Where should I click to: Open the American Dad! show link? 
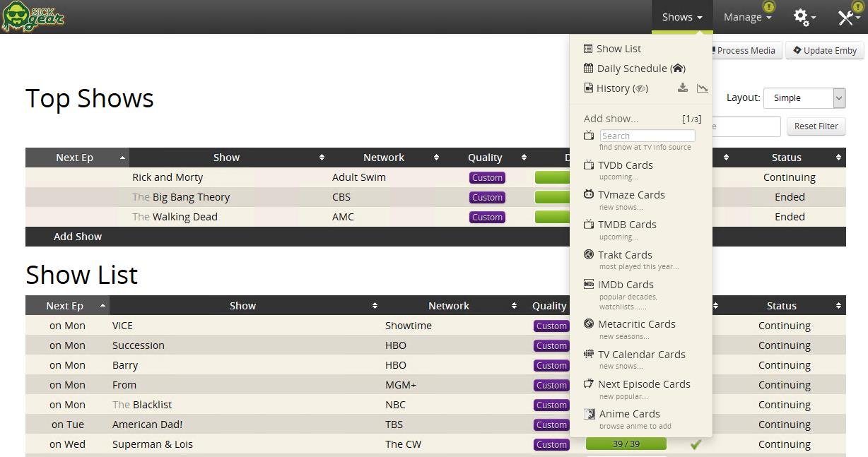point(147,425)
